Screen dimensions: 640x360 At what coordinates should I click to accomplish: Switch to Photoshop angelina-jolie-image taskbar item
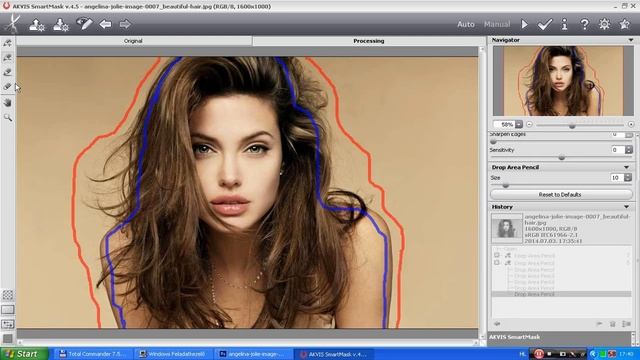[x=254, y=354]
